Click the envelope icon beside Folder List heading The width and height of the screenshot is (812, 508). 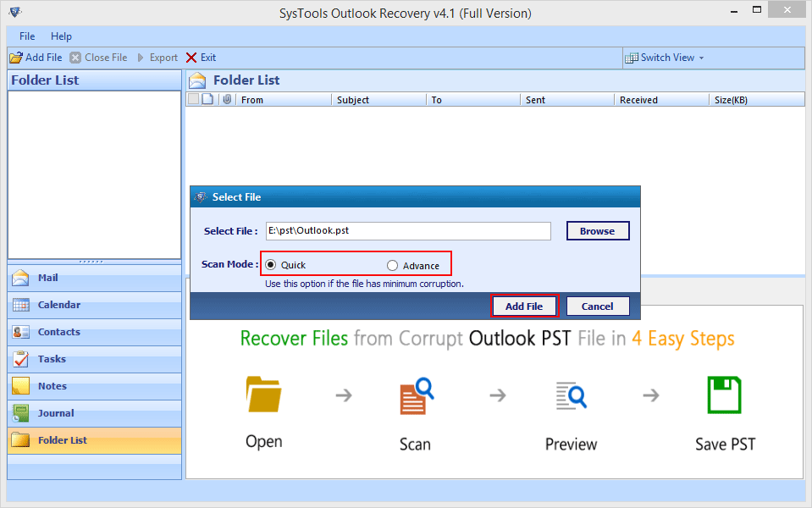click(x=197, y=80)
